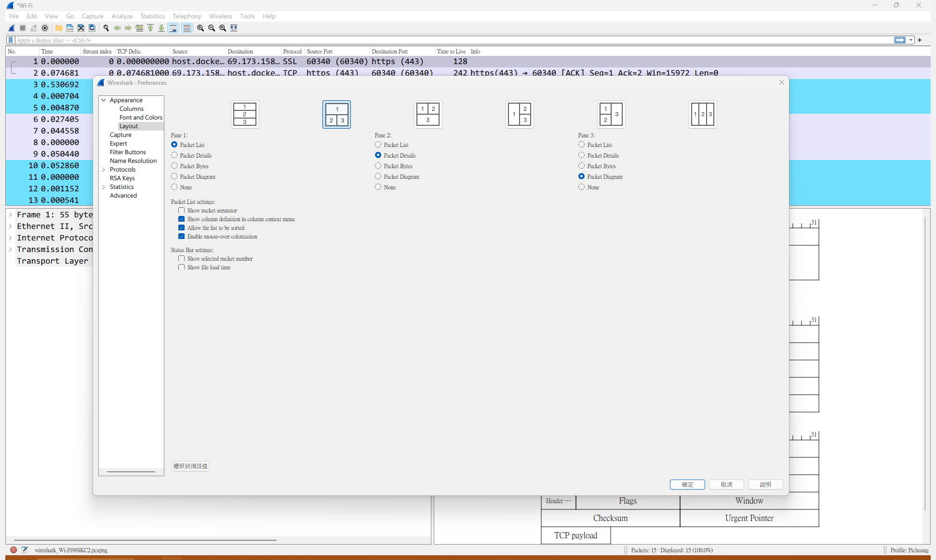Go forward in packet history

coord(128,28)
